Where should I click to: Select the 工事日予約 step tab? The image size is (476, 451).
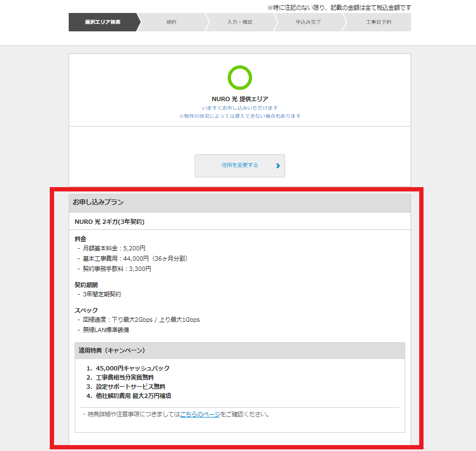pos(379,22)
